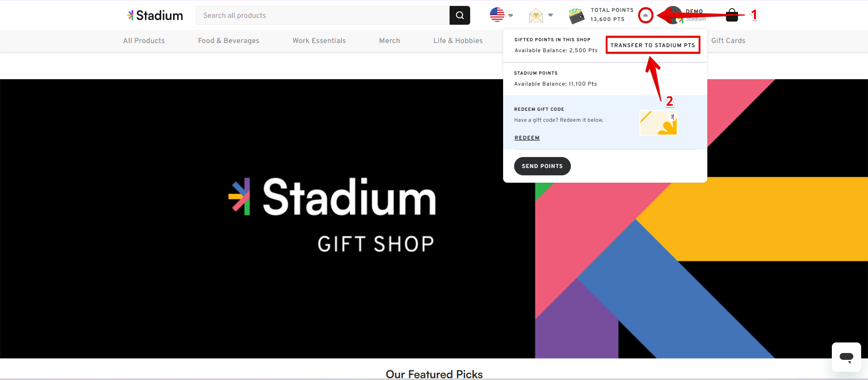Click the Redeem gift code link

pyautogui.click(x=527, y=138)
